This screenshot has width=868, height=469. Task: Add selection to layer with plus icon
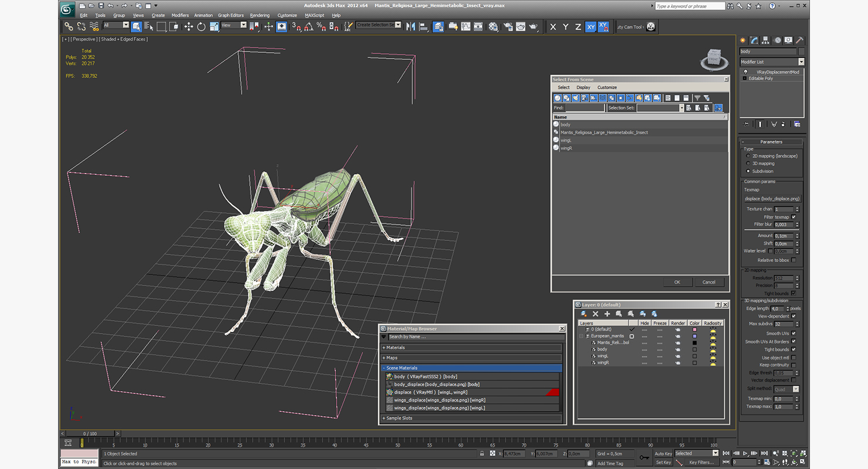coord(607,314)
